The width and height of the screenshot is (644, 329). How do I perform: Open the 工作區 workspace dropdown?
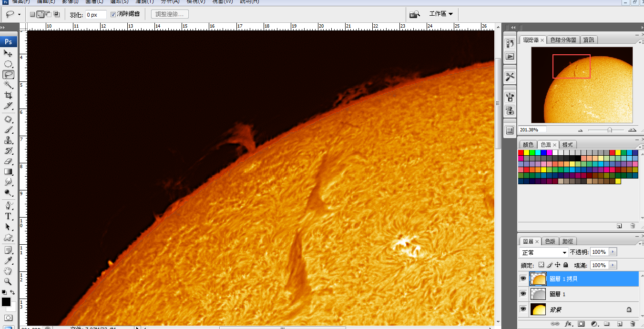[x=441, y=14]
